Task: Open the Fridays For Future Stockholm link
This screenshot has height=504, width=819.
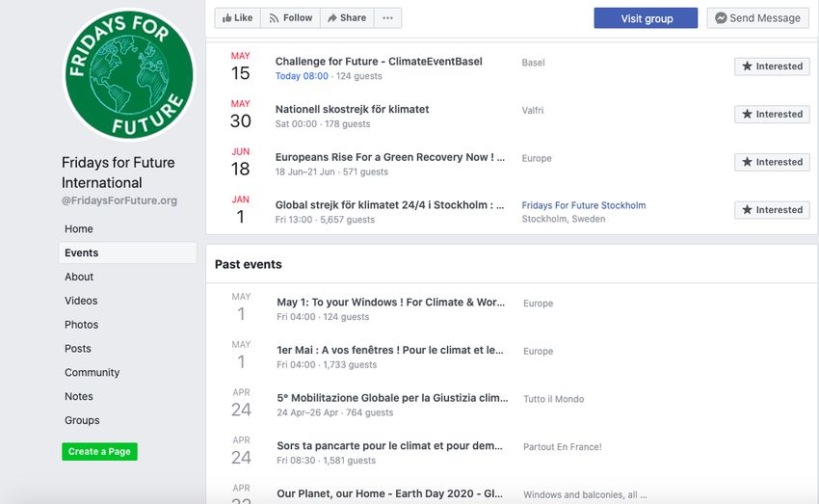Action: 584,205
